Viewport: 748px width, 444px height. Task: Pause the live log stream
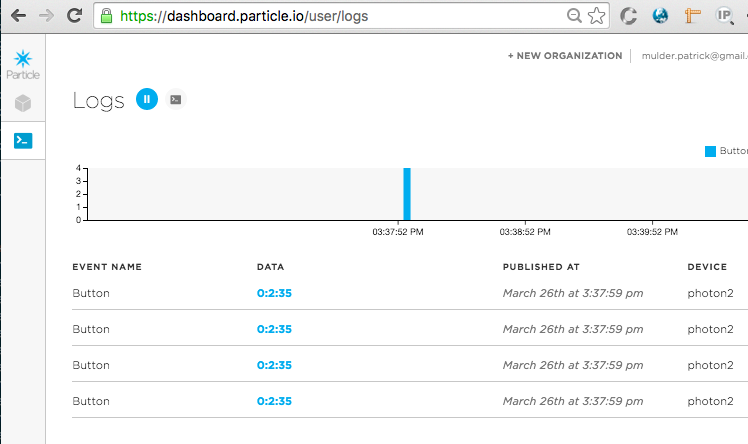[x=147, y=99]
